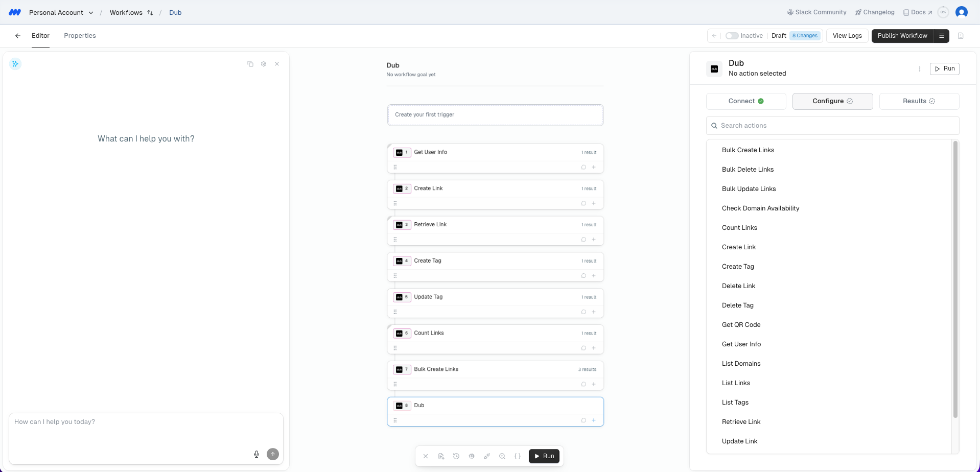Click Create your first trigger box
980x472 pixels.
pos(495,115)
